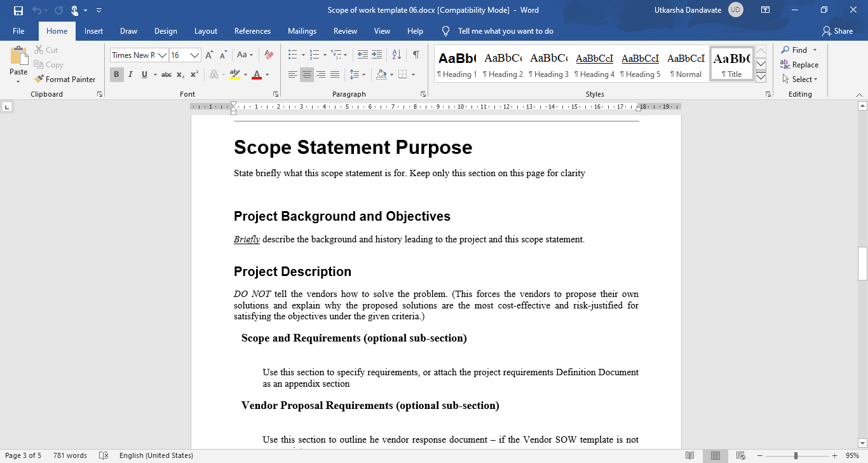868x463 pixels.
Task: Click the zoom slider handle
Action: click(x=796, y=455)
